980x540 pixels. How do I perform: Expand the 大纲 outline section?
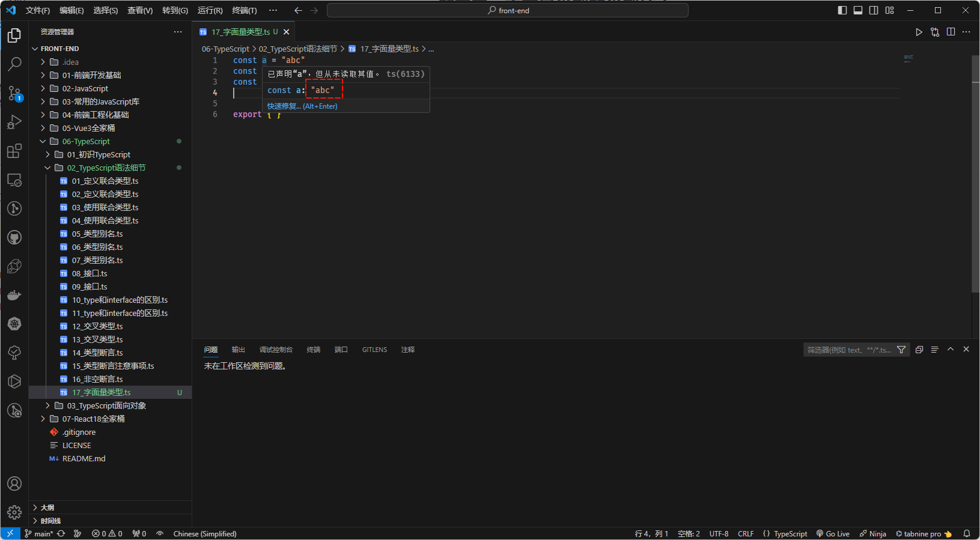(47, 508)
